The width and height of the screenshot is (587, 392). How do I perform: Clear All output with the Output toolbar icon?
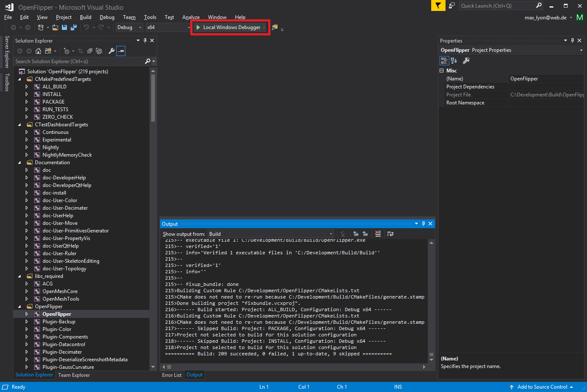[378, 234]
